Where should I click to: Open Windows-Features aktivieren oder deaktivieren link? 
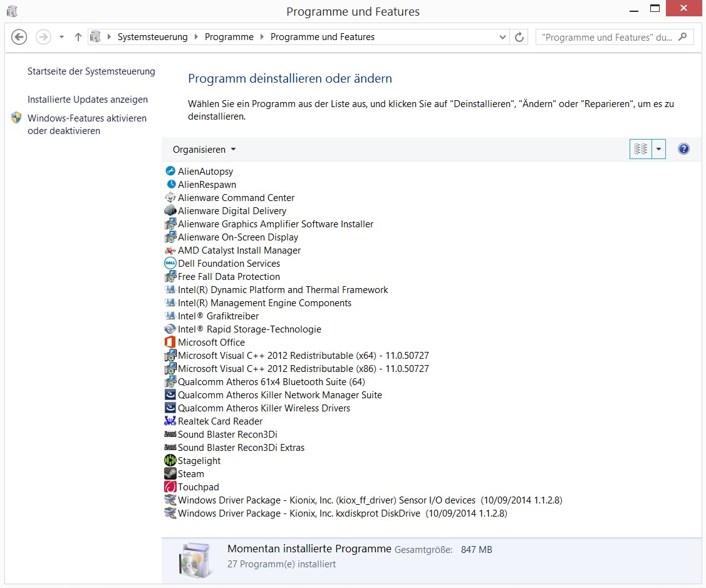[x=87, y=124]
